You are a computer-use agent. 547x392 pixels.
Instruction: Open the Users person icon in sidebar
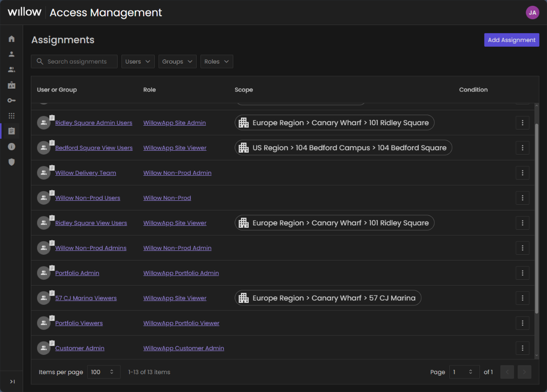(x=12, y=54)
